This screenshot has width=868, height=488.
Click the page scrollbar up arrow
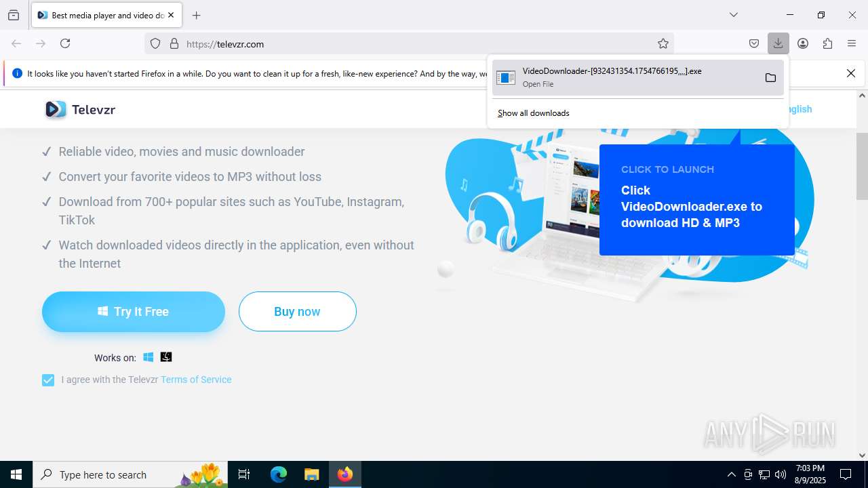pyautogui.click(x=862, y=96)
